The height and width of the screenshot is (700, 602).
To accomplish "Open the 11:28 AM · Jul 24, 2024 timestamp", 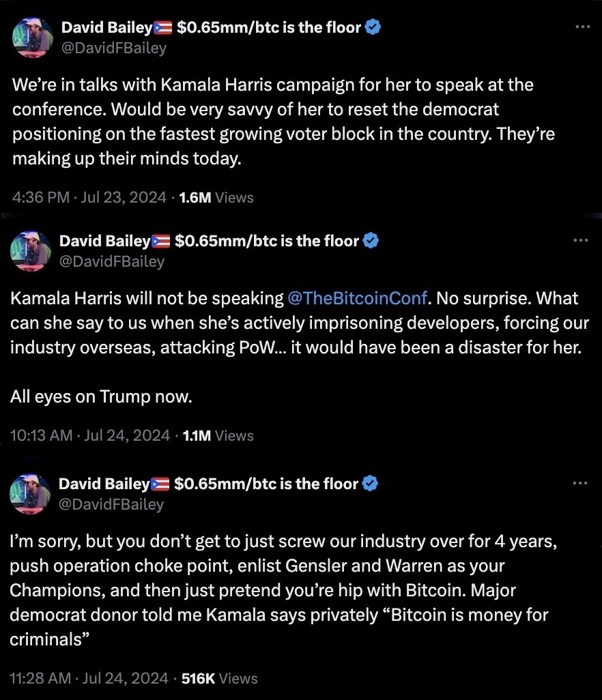I will click(89, 678).
